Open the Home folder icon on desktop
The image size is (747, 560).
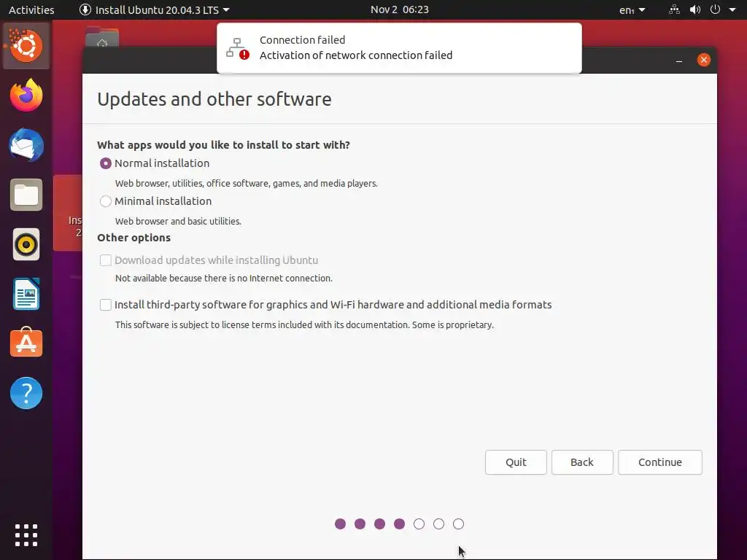click(102, 37)
